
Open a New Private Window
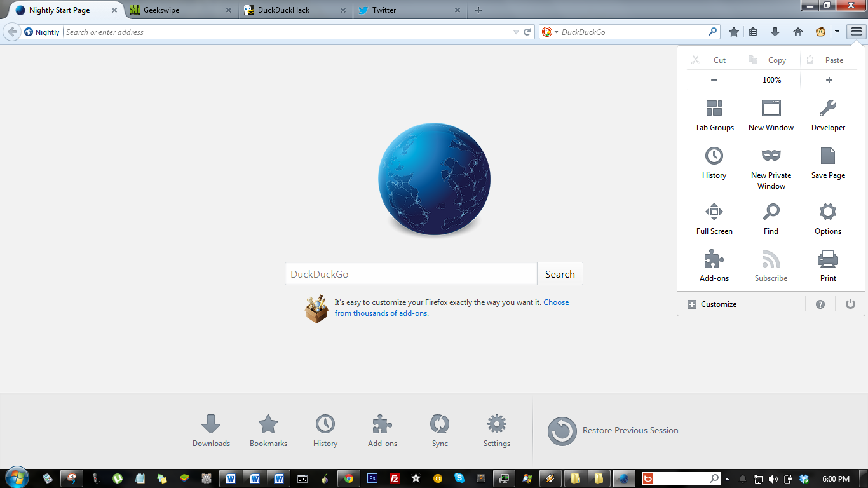click(x=771, y=168)
